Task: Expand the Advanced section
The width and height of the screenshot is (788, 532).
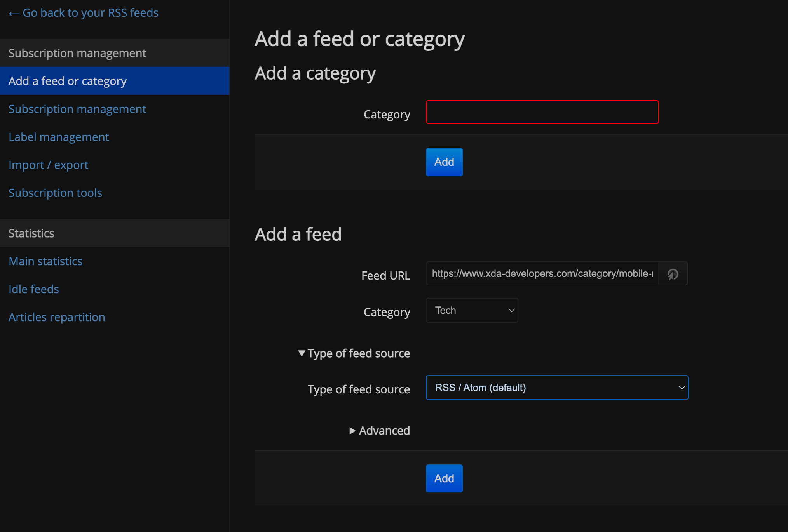Action: point(380,431)
